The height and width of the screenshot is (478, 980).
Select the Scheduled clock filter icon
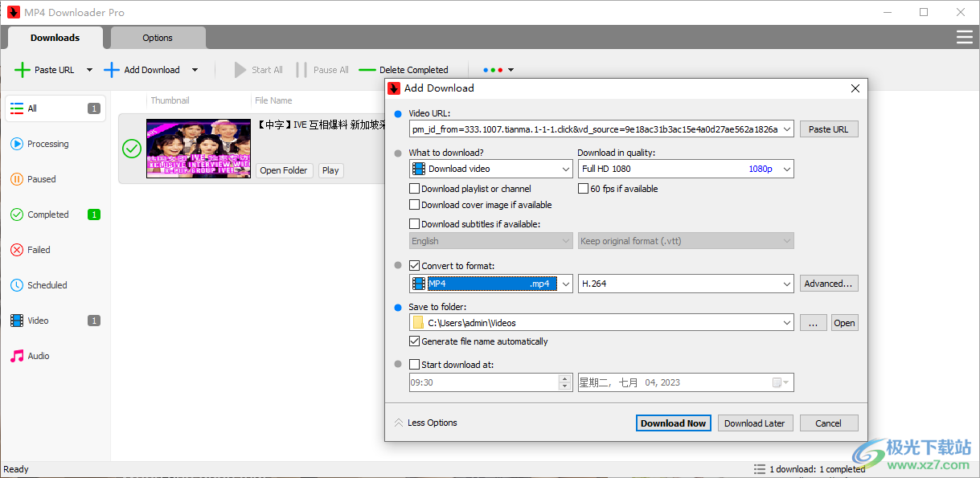click(x=16, y=285)
